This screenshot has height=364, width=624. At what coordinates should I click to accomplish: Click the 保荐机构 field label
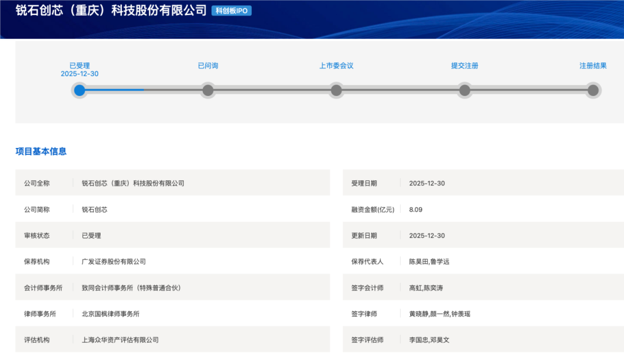(x=36, y=262)
